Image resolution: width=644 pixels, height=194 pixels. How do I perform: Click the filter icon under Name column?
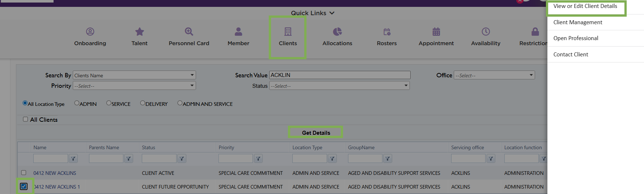[x=73, y=159]
